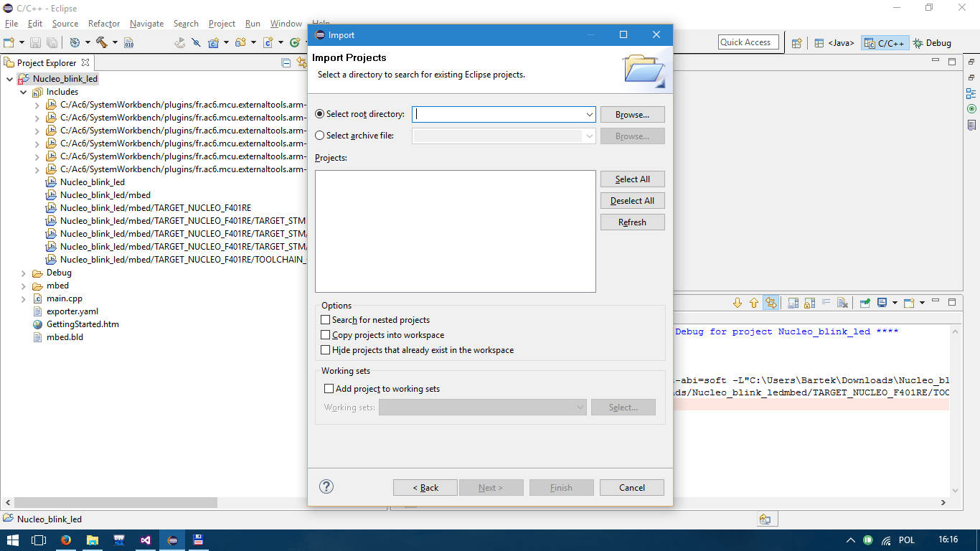Click the Browse button for root directory
This screenshot has width=980, height=551.
pos(632,115)
